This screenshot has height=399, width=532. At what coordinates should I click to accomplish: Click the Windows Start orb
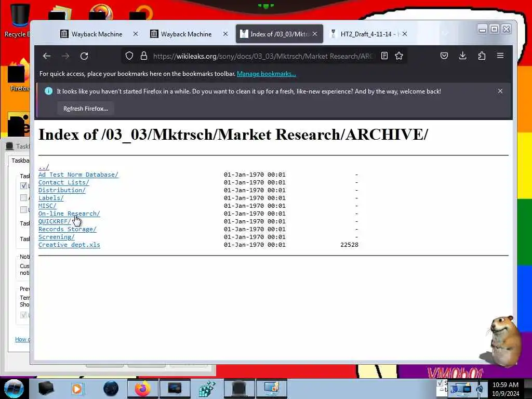tap(14, 389)
